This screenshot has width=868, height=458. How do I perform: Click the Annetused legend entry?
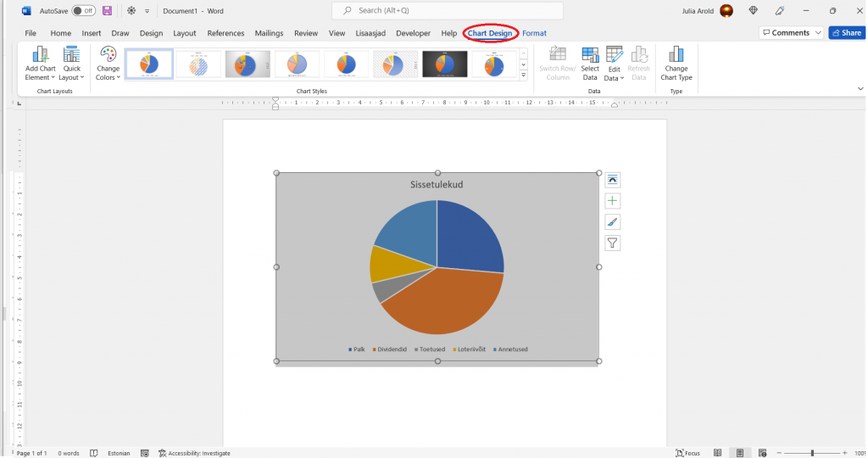510,349
